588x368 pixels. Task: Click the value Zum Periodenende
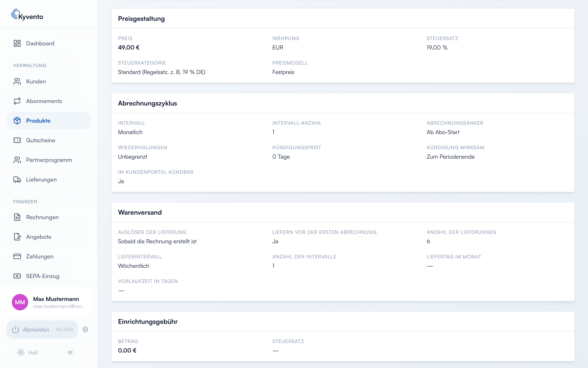[450, 157]
